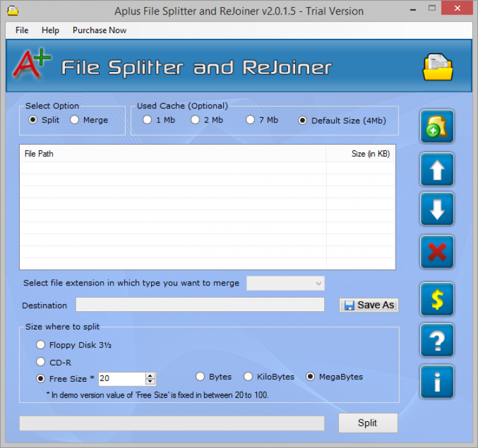The image size is (478, 448).
Task: Open help with the question mark icon
Action: 437,340
